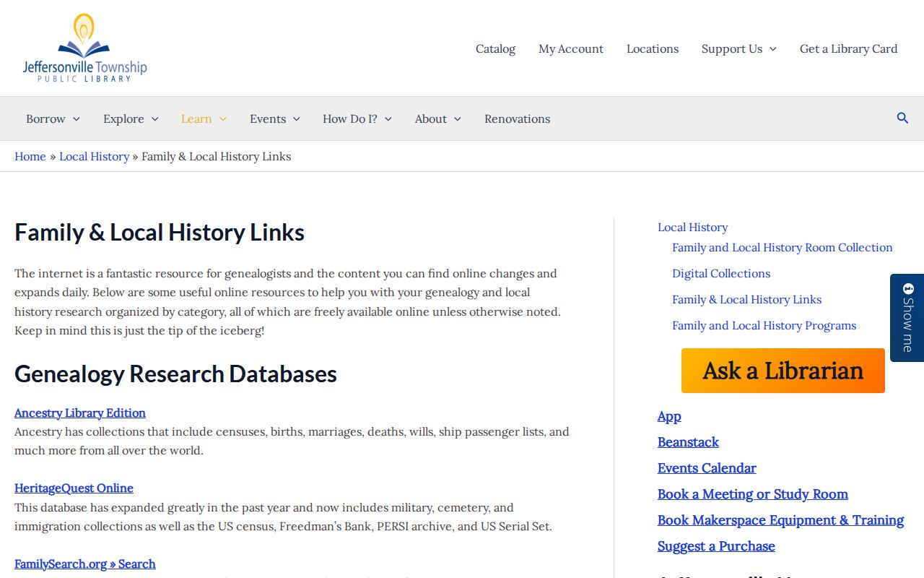The width and height of the screenshot is (924, 578).
Task: Click the Ask a Librarian button
Action: pyautogui.click(x=783, y=371)
